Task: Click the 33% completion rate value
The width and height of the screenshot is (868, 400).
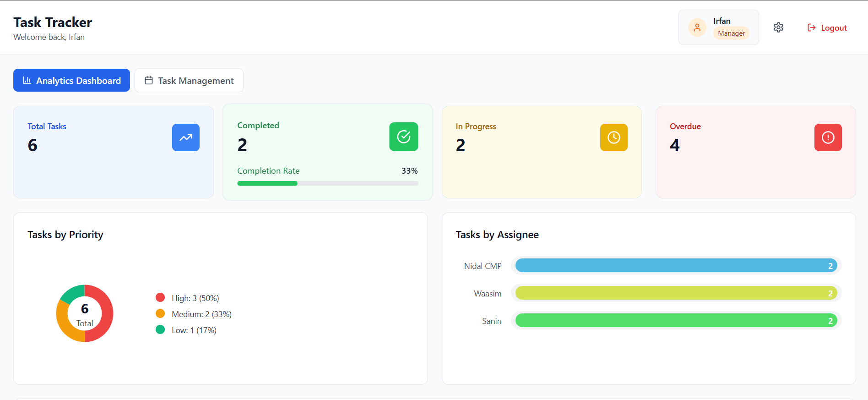Action: pyautogui.click(x=410, y=171)
